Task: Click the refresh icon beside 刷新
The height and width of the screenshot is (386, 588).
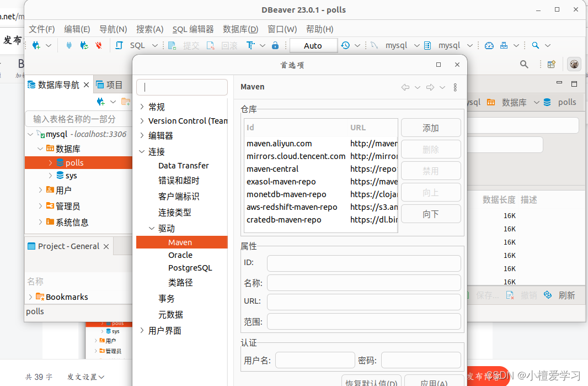Action: (x=548, y=295)
